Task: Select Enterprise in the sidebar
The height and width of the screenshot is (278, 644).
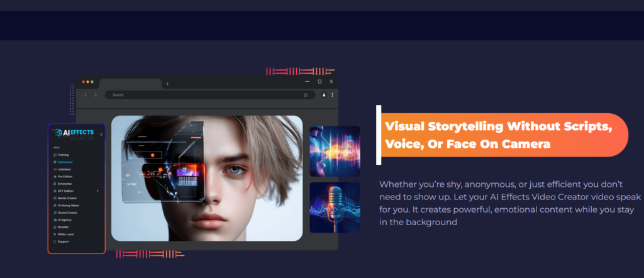Action: 62,184
